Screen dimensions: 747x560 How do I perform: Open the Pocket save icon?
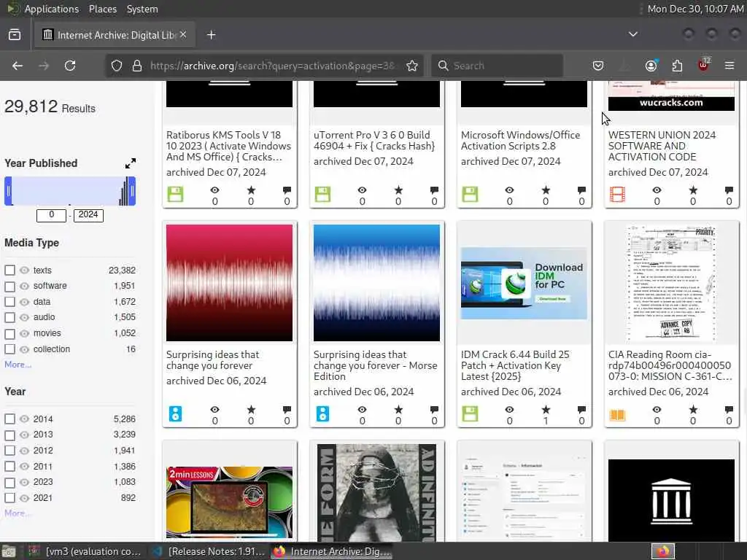pyautogui.click(x=598, y=66)
